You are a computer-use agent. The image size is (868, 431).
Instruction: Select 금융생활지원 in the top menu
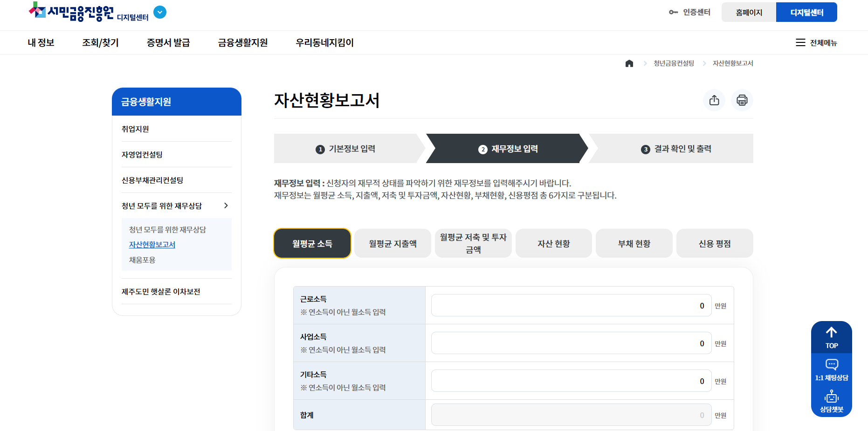tap(242, 42)
